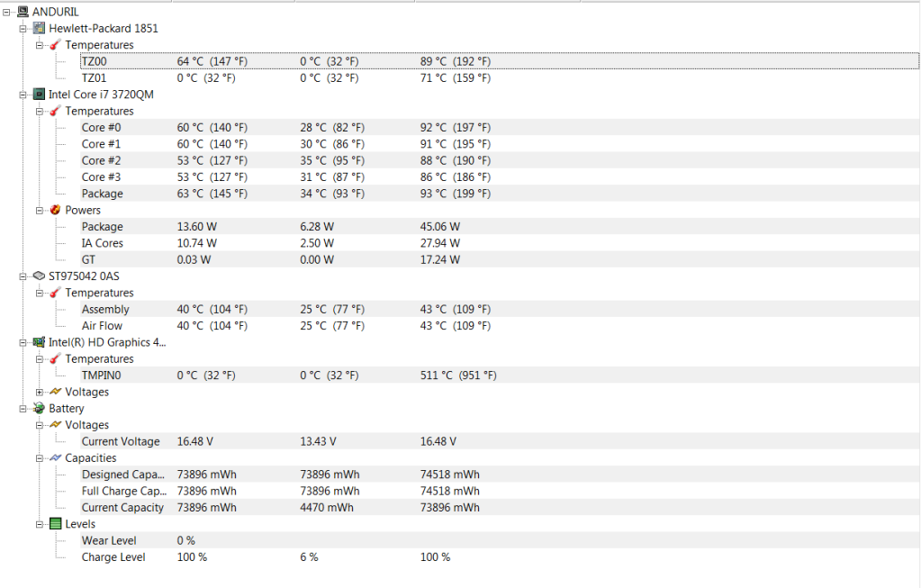The height and width of the screenshot is (588, 921).
Task: Expand the collapsed graphics Voltages node
Action: [40, 392]
